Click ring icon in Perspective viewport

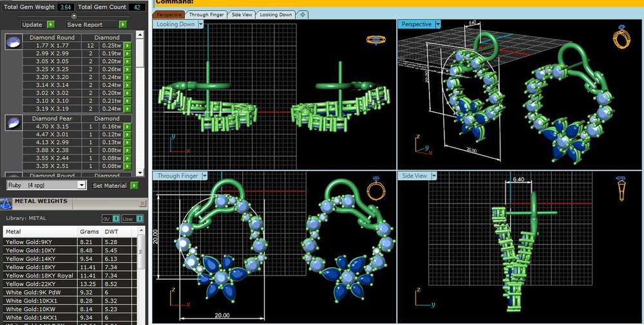pyautogui.click(x=621, y=37)
